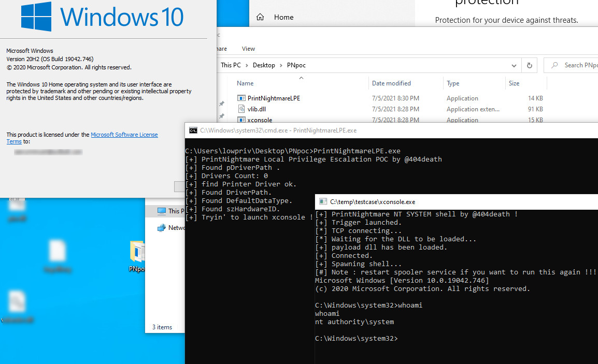598x364 pixels.
Task: Select the vlib.dll file name
Action: (x=257, y=109)
